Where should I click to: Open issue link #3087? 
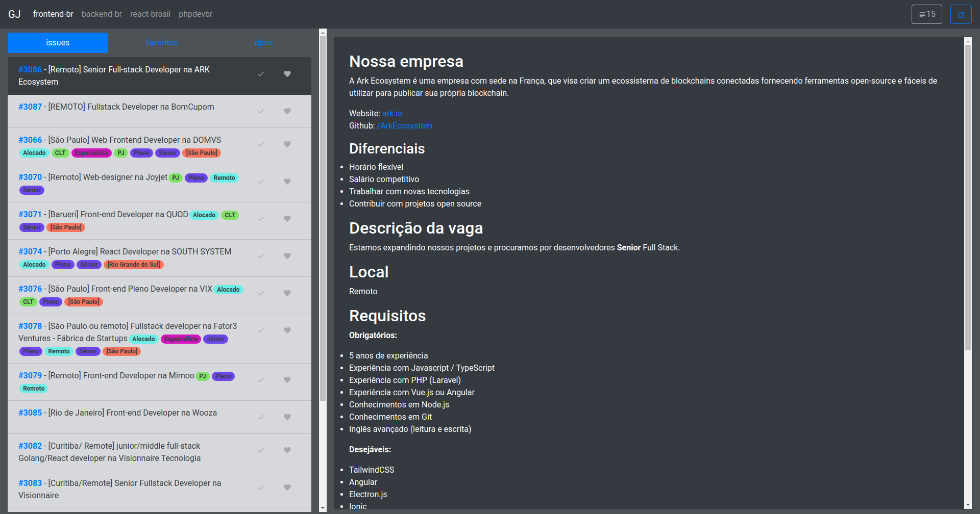[x=30, y=107]
